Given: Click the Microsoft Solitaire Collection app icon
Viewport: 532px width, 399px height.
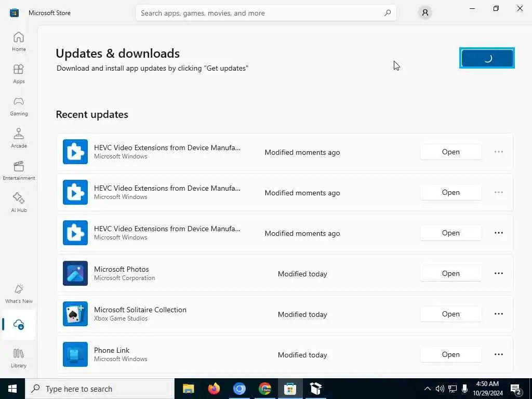Looking at the screenshot, I should [x=75, y=314].
